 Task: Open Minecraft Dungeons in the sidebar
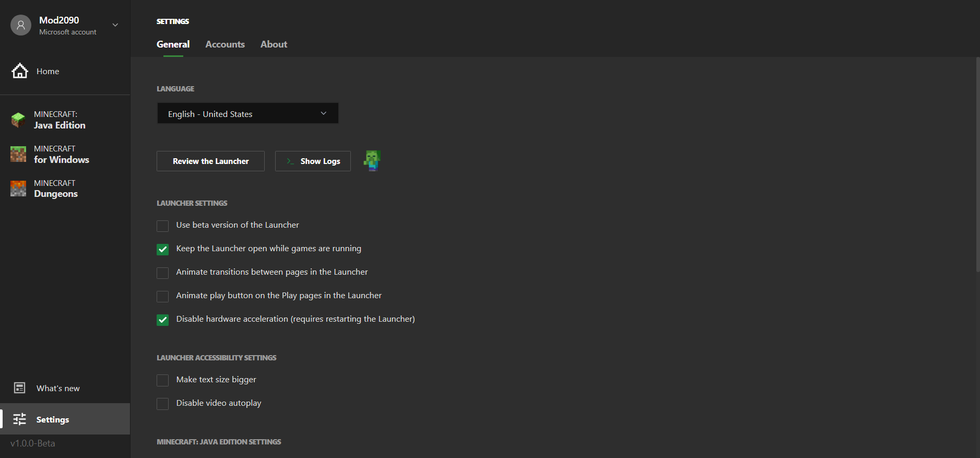click(x=65, y=189)
